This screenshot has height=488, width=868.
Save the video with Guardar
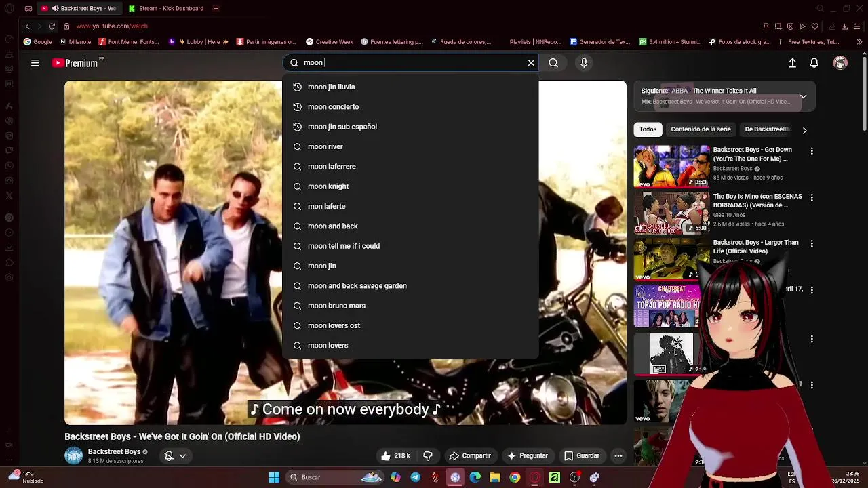pyautogui.click(x=582, y=455)
